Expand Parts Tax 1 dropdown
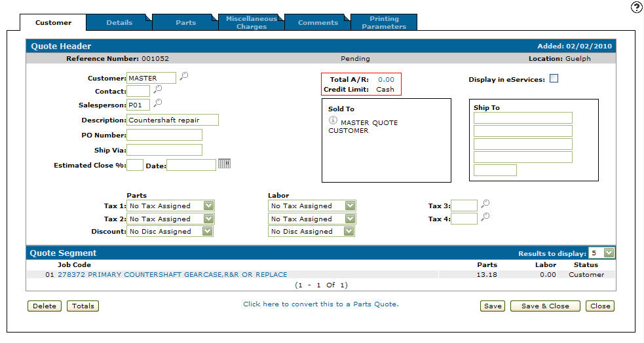The image size is (644, 343). pos(170,206)
